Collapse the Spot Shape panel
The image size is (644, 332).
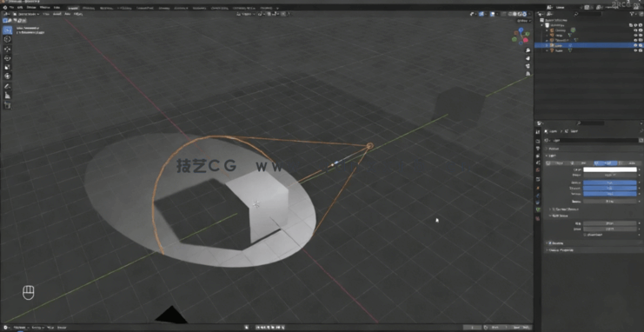pos(559,216)
